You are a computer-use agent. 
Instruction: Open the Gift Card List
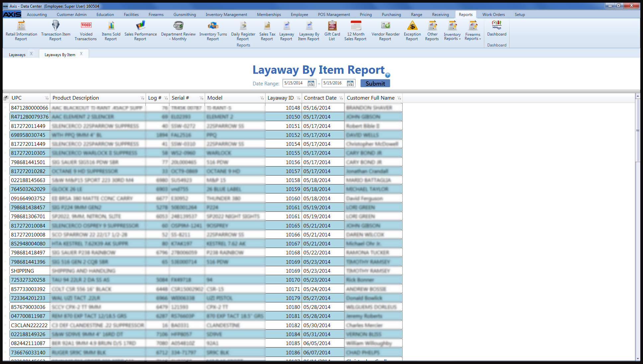tap(332, 31)
